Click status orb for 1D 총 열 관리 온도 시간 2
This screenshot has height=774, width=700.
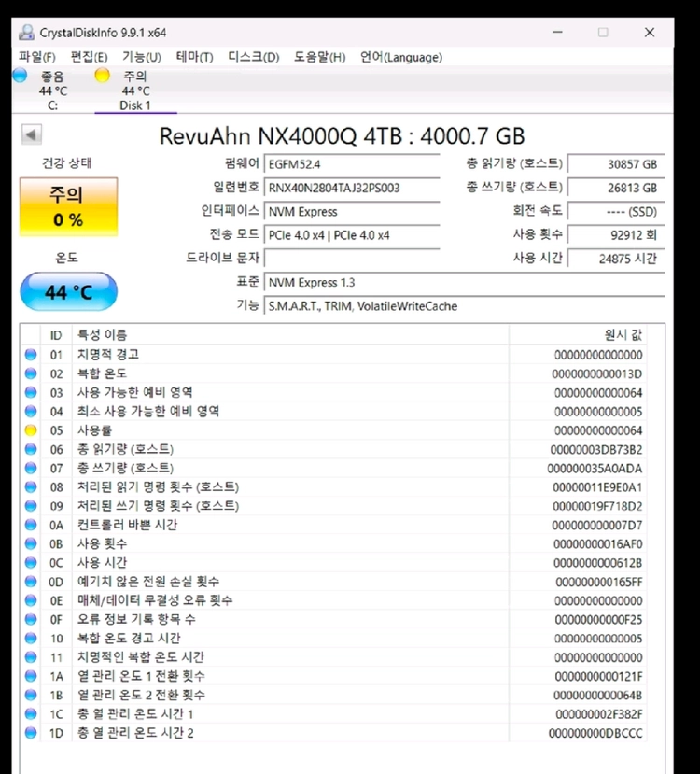(x=31, y=733)
